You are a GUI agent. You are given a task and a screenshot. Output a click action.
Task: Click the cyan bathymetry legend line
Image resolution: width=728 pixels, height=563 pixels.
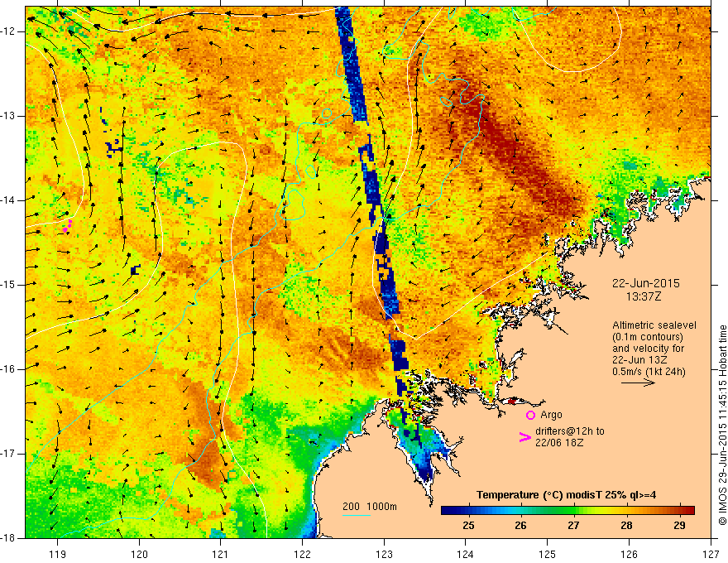[357, 515]
